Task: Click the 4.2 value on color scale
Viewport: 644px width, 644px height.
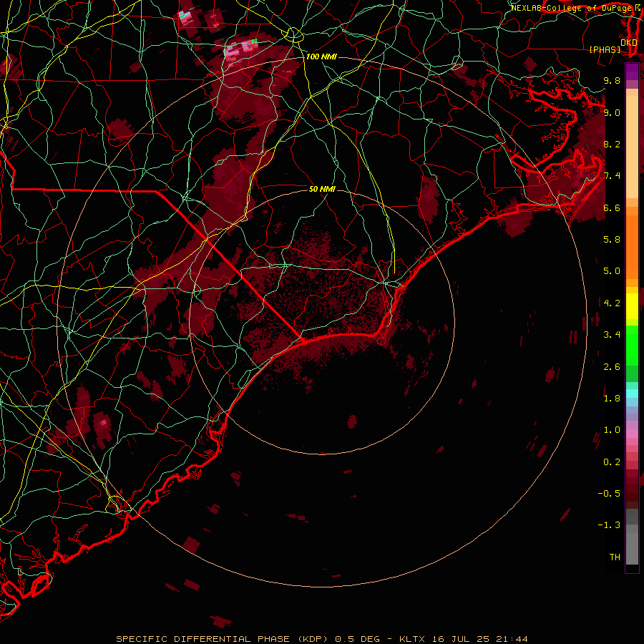Action: [612, 303]
